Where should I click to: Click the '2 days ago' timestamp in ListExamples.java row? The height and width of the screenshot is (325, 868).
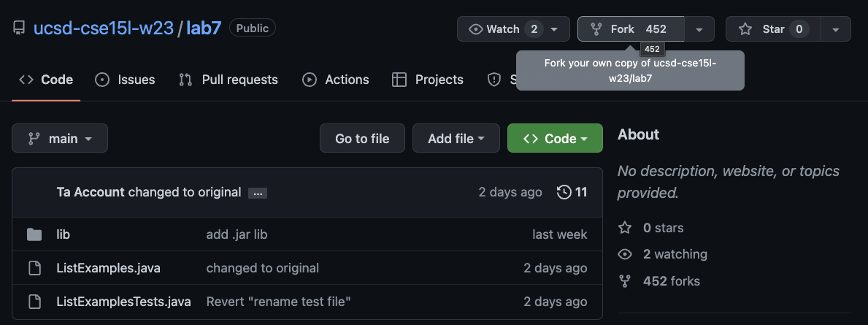pos(556,269)
